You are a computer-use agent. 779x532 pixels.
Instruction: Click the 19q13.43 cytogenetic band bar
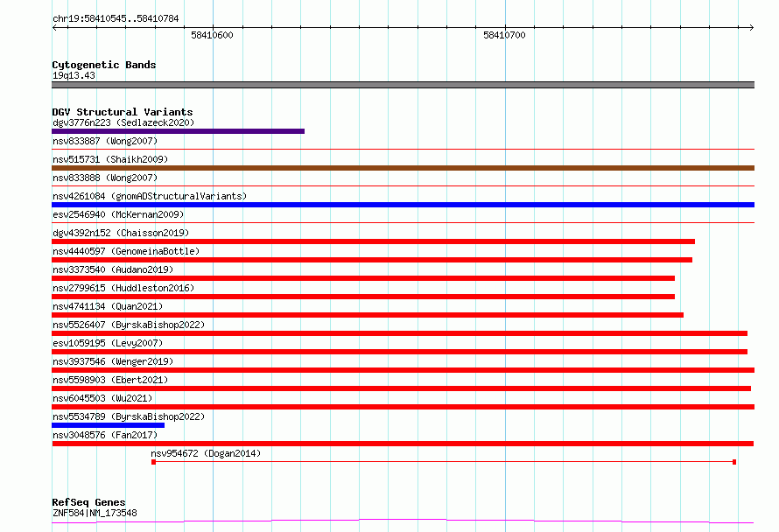[403, 85]
